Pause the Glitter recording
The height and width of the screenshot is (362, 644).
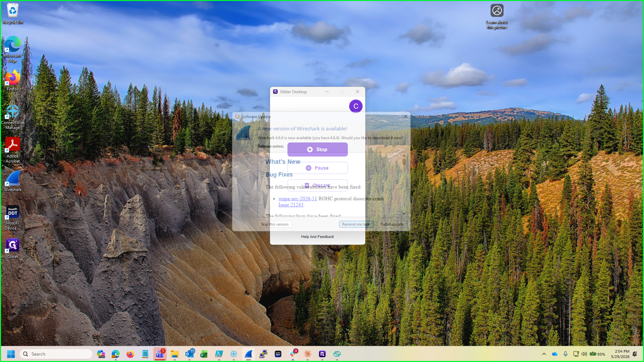tap(317, 168)
